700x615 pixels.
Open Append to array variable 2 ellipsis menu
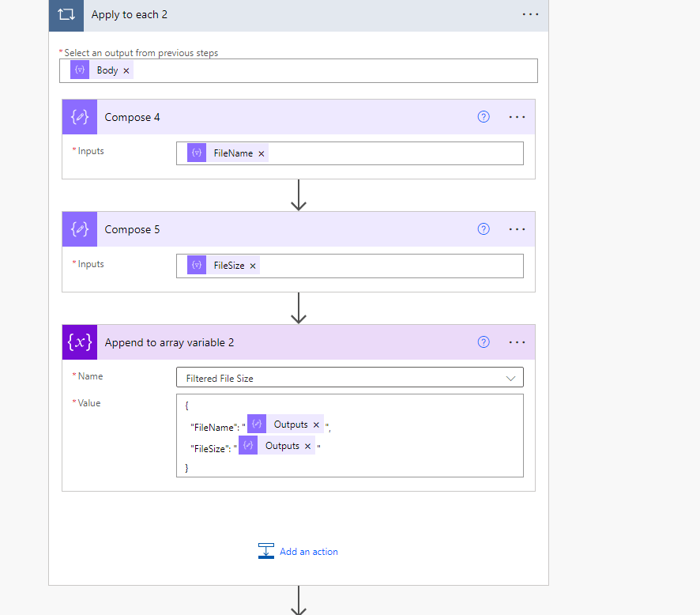tap(517, 342)
